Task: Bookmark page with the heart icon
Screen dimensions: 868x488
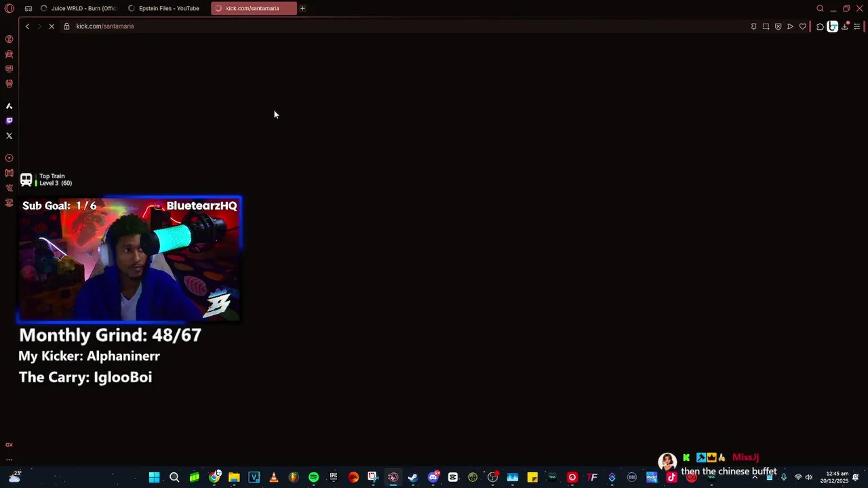Action: click(x=802, y=26)
